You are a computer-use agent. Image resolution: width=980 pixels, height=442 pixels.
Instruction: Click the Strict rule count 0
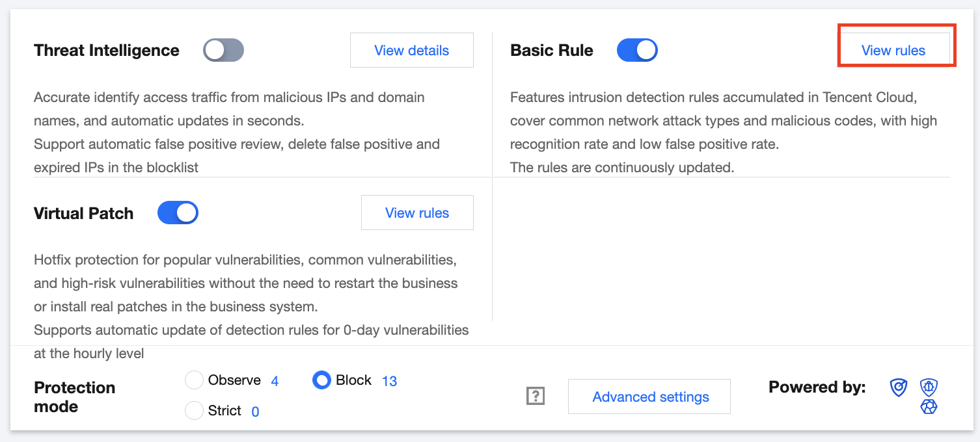click(x=255, y=411)
